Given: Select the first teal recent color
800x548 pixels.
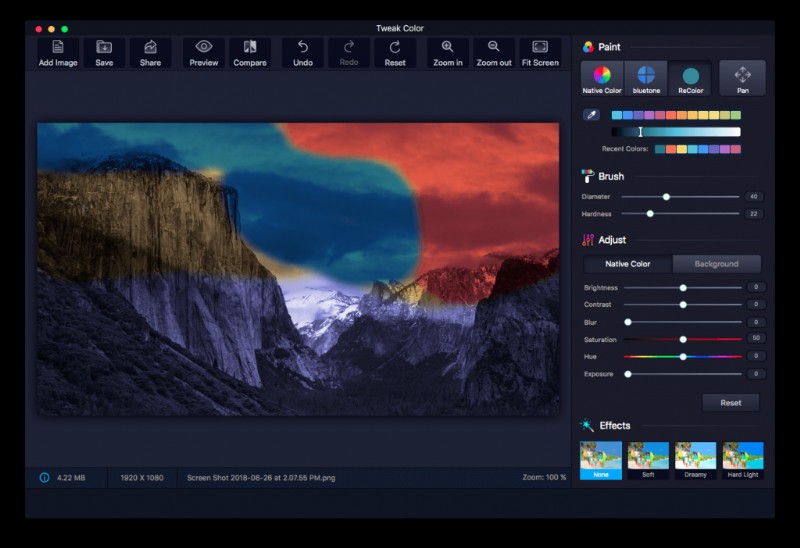Looking at the screenshot, I should 660,149.
